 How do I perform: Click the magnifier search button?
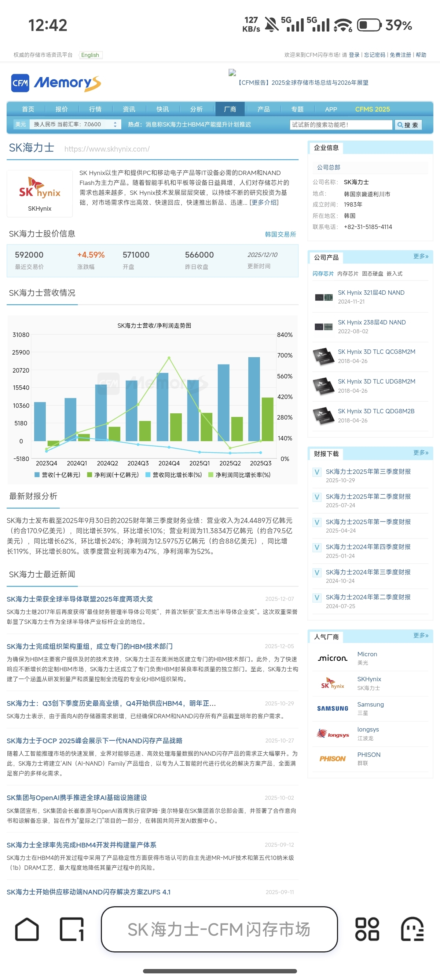coord(408,125)
